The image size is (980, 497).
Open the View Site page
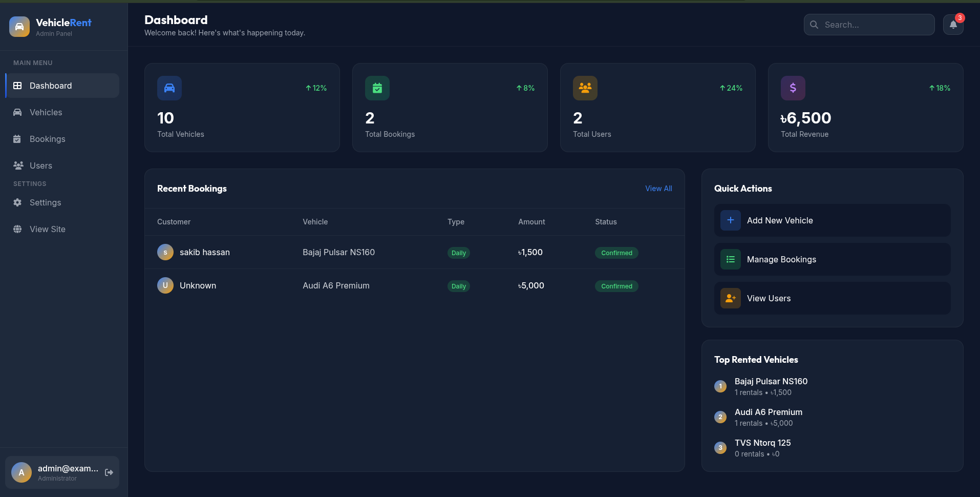(x=47, y=229)
